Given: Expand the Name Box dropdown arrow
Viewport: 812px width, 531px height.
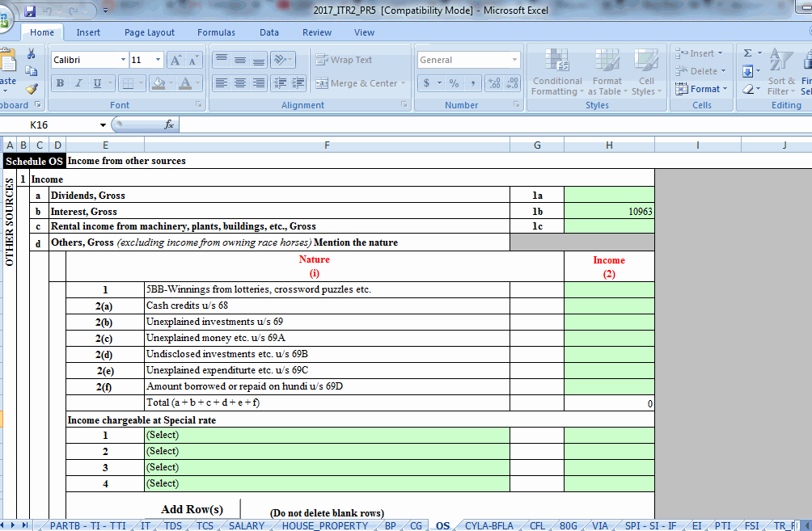Looking at the screenshot, I should [103, 124].
